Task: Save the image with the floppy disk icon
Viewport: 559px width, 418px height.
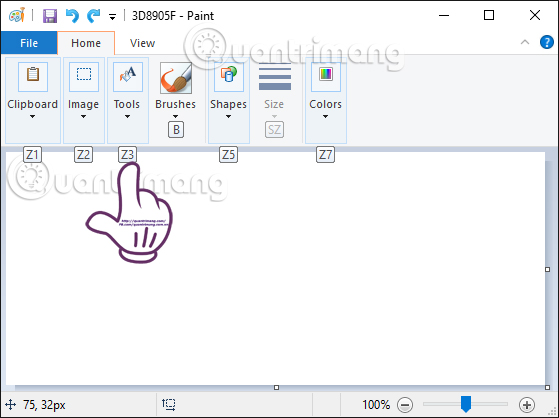Action: tap(50, 16)
